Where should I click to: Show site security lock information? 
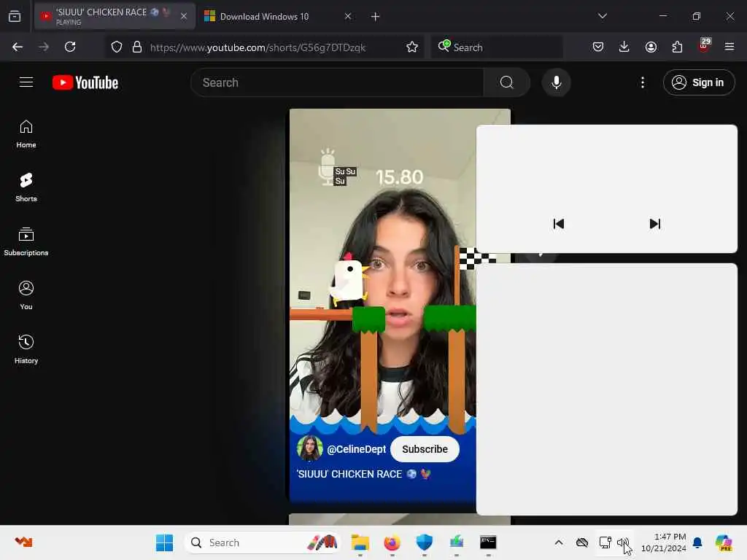coord(137,47)
